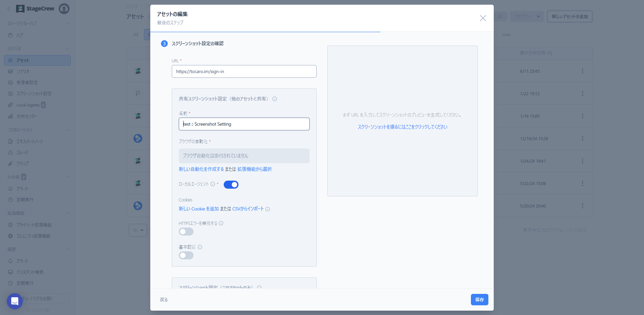Go to スクリーンショット設定 in the sidebar

tap(34, 93)
